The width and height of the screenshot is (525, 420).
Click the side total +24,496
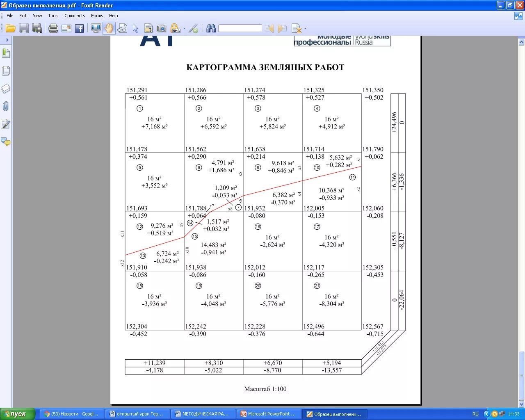[395, 123]
